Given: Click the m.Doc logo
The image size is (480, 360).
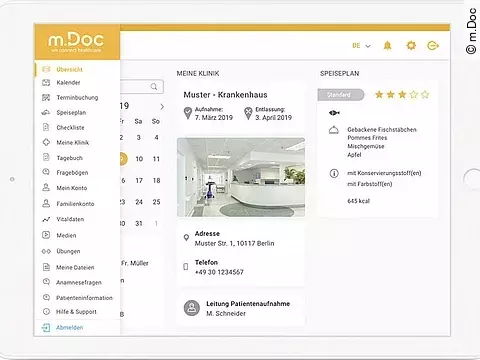Looking at the screenshot, I should pyautogui.click(x=76, y=42).
